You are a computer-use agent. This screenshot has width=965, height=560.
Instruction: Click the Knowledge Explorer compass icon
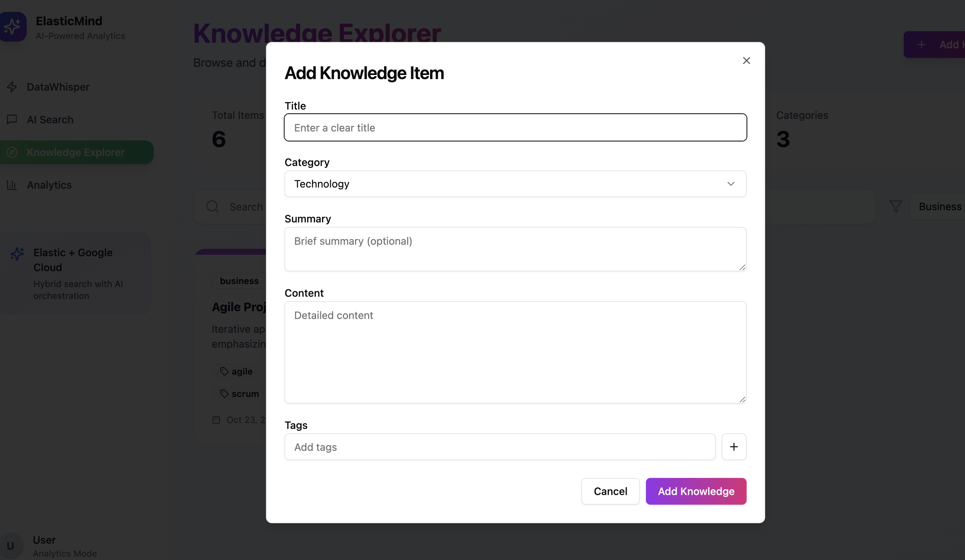pos(12,152)
